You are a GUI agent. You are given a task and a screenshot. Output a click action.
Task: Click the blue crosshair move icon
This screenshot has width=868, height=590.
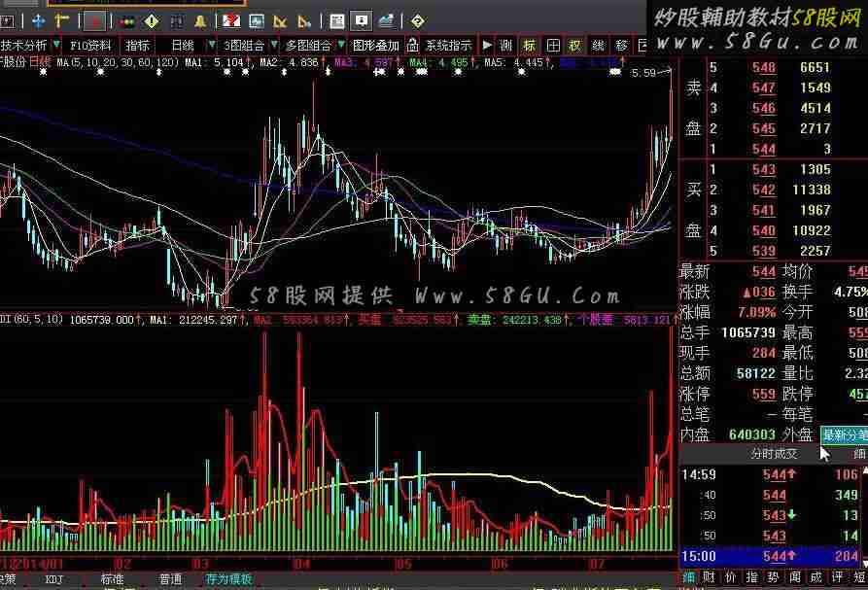[x=38, y=21]
